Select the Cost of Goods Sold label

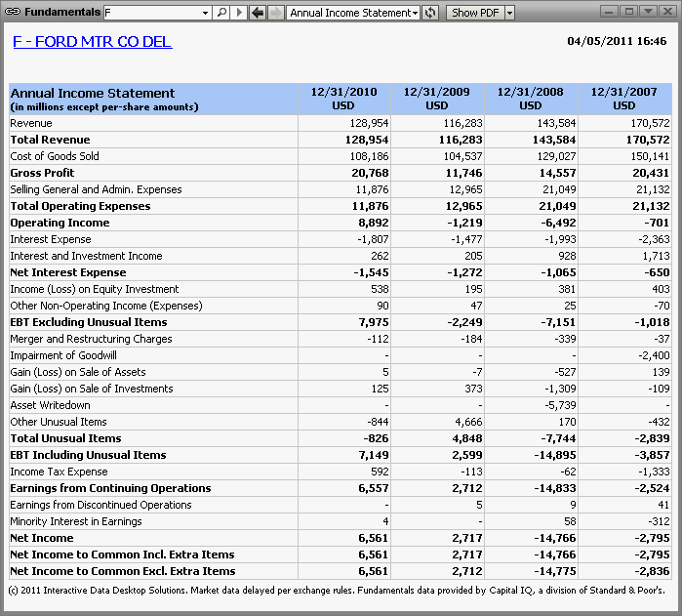[55, 156]
